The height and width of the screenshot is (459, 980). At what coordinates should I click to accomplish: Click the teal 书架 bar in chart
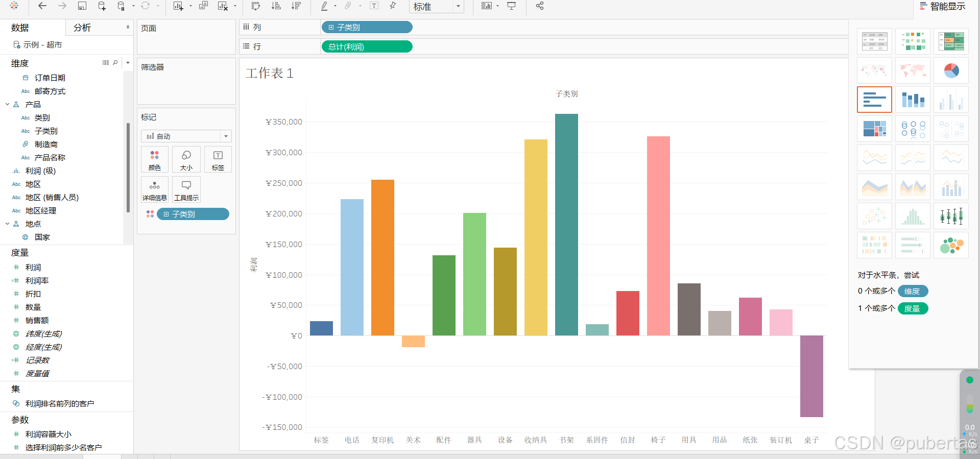pyautogui.click(x=566, y=225)
